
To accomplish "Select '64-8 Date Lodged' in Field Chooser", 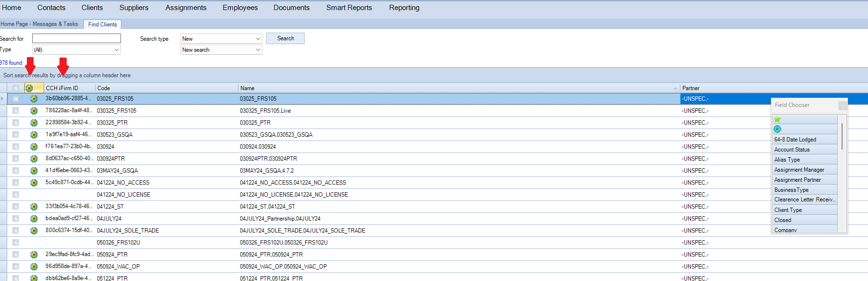I will point(805,140).
